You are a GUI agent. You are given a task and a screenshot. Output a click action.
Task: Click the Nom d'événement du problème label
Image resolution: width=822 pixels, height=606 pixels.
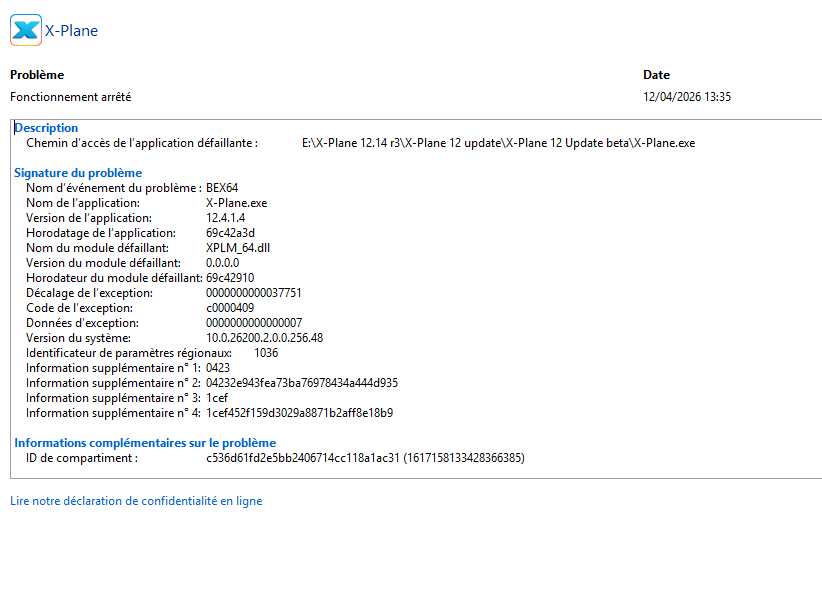114,188
